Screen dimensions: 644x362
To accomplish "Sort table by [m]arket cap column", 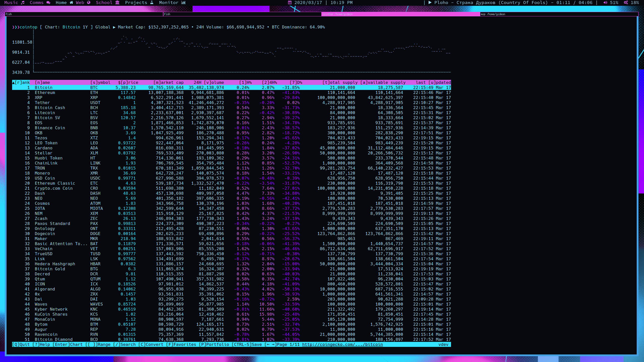I will click(168, 82).
